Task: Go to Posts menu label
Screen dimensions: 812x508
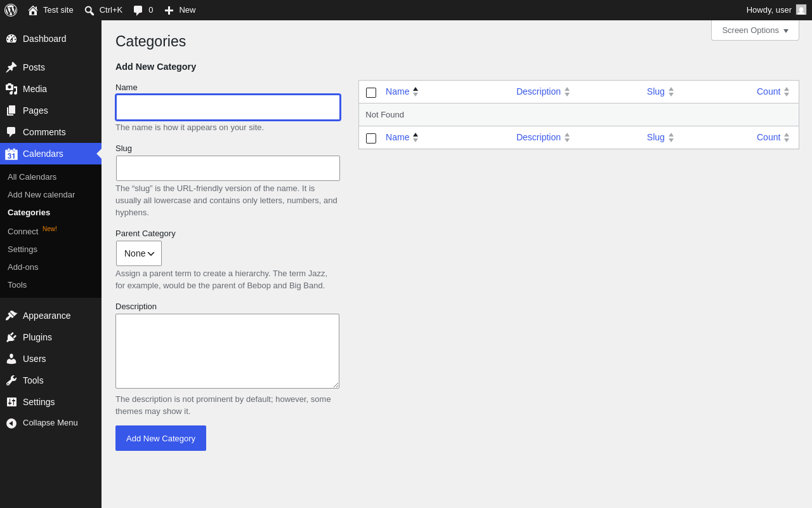Action: [x=34, y=67]
